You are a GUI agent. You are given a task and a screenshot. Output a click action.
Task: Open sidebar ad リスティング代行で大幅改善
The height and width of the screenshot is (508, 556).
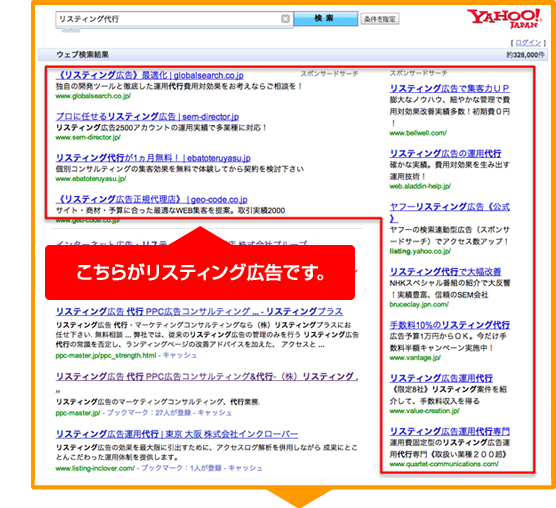tap(445, 272)
